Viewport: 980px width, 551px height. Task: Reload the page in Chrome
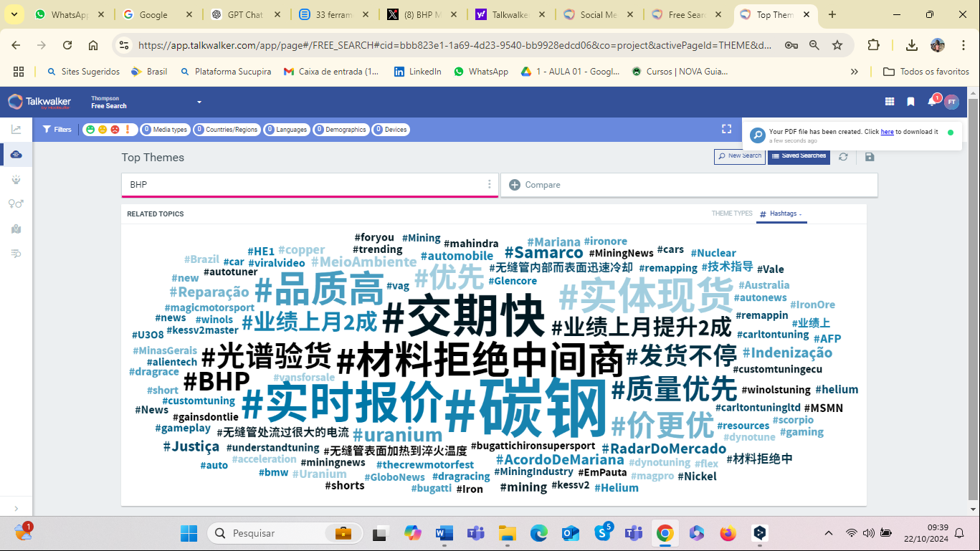67,45
